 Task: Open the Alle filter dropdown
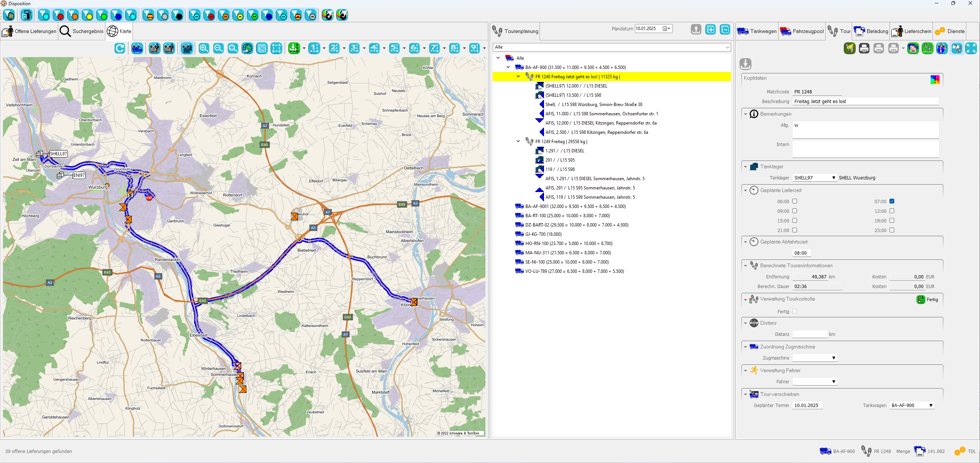click(727, 47)
